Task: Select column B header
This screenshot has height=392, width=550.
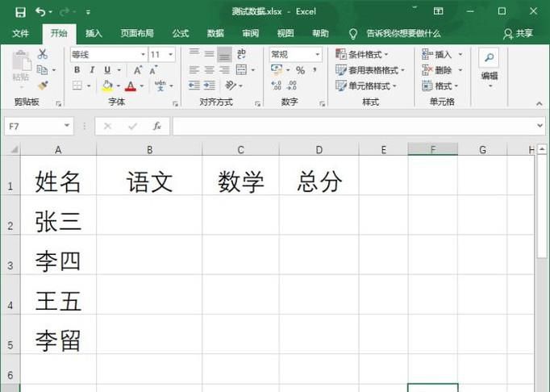Action: (x=149, y=150)
